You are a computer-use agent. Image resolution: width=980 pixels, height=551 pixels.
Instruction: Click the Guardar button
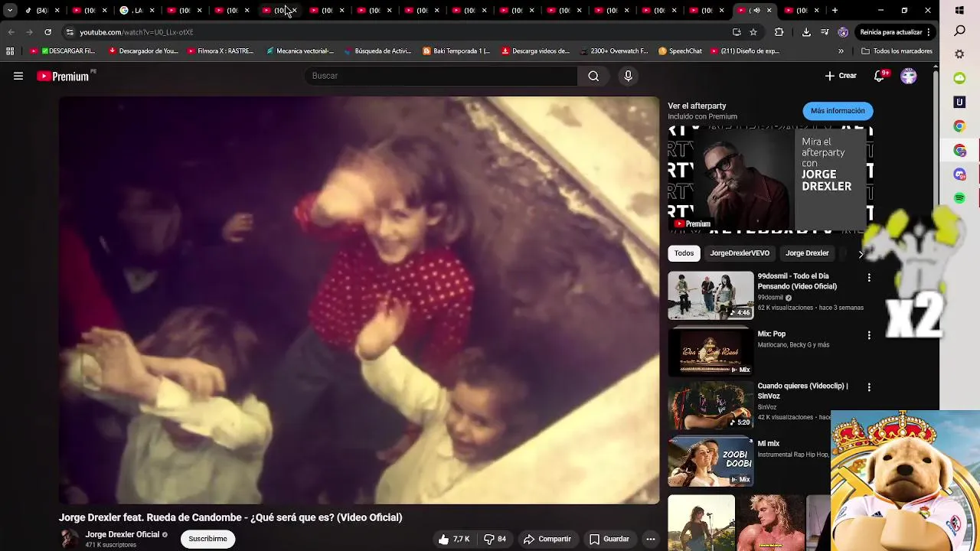(x=609, y=539)
